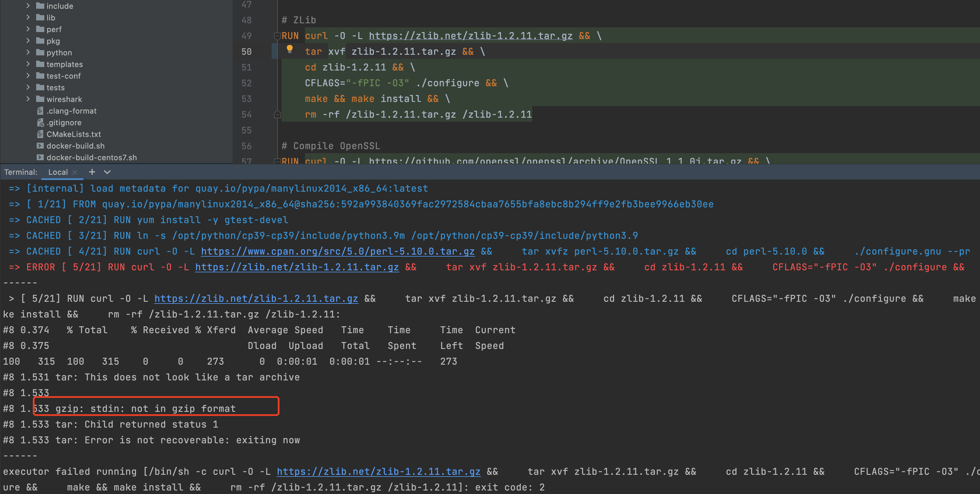Open the CMakeLists.txt file
The height and width of the screenshot is (494, 980).
click(73, 134)
